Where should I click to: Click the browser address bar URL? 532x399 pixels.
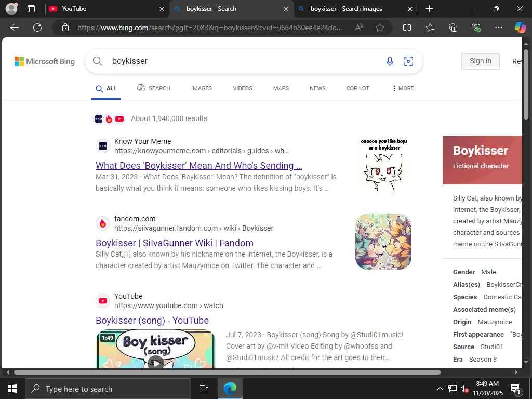click(209, 28)
